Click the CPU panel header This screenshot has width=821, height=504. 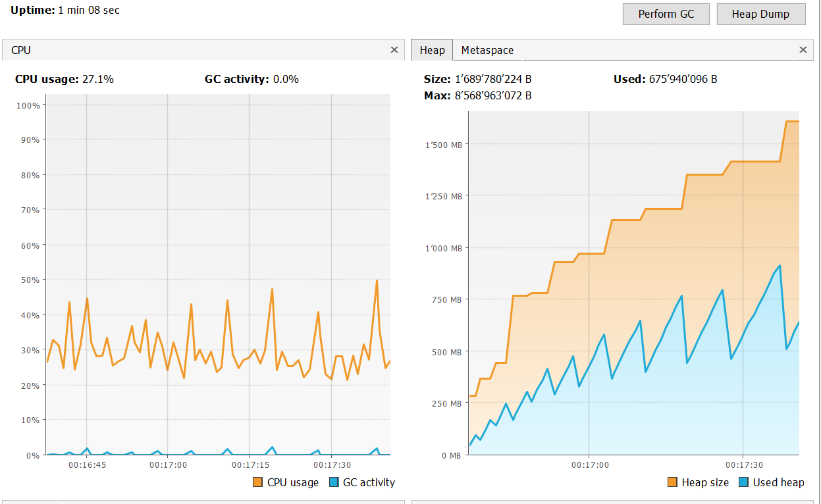click(203, 50)
